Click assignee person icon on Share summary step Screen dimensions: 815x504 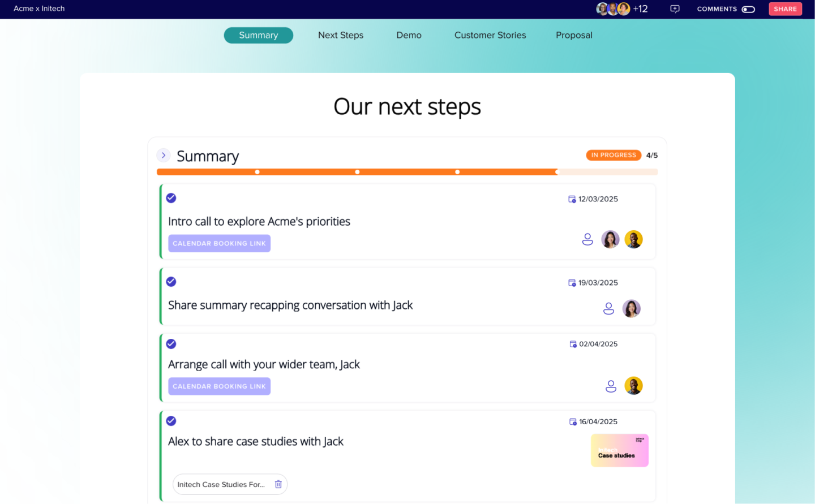coord(608,308)
